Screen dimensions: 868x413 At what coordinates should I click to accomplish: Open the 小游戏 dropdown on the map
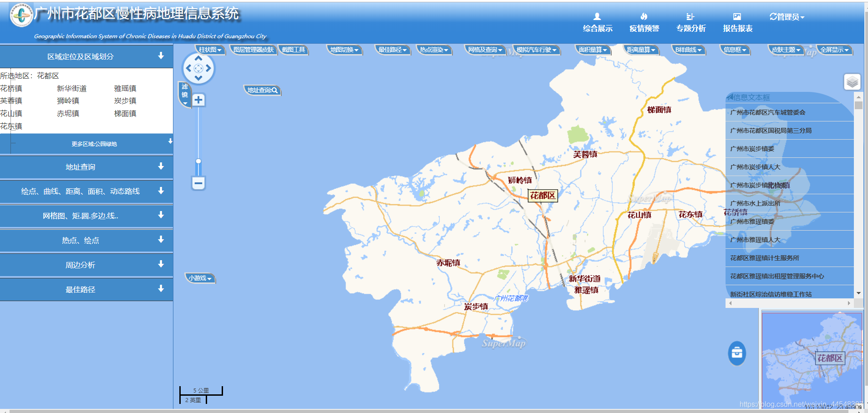click(x=200, y=278)
